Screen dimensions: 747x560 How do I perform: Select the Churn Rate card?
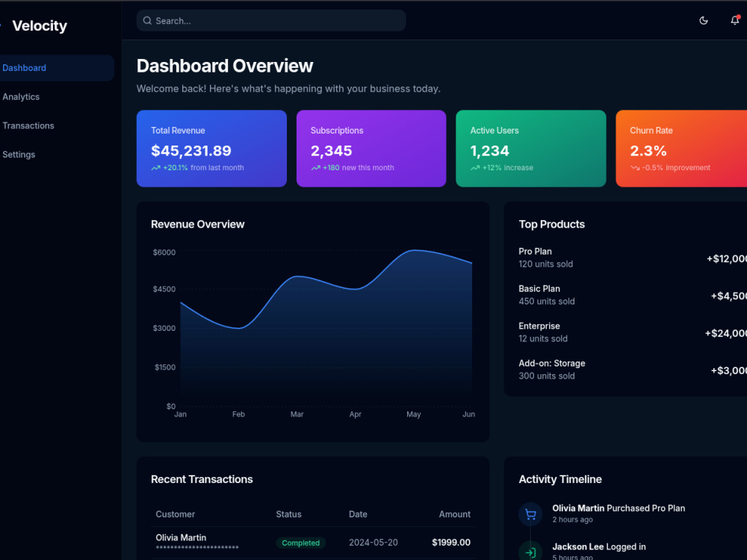(x=681, y=149)
